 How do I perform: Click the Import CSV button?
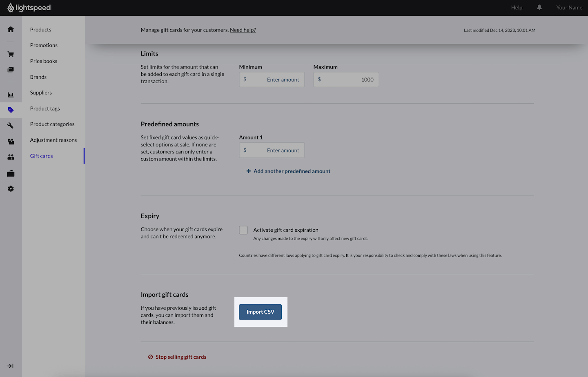260,312
